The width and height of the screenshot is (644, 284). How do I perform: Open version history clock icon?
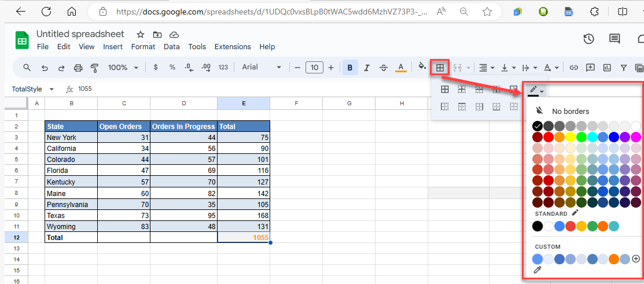[588, 39]
